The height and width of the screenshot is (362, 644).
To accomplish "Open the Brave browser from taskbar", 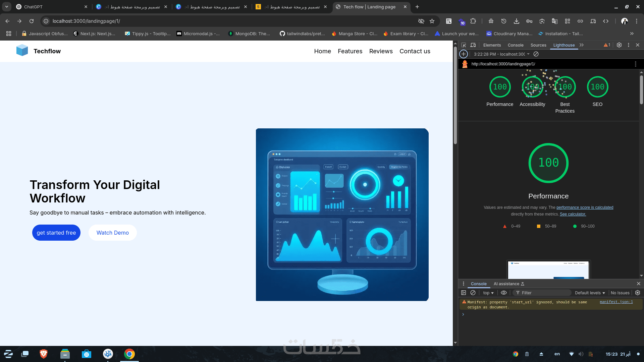I will 44,354.
